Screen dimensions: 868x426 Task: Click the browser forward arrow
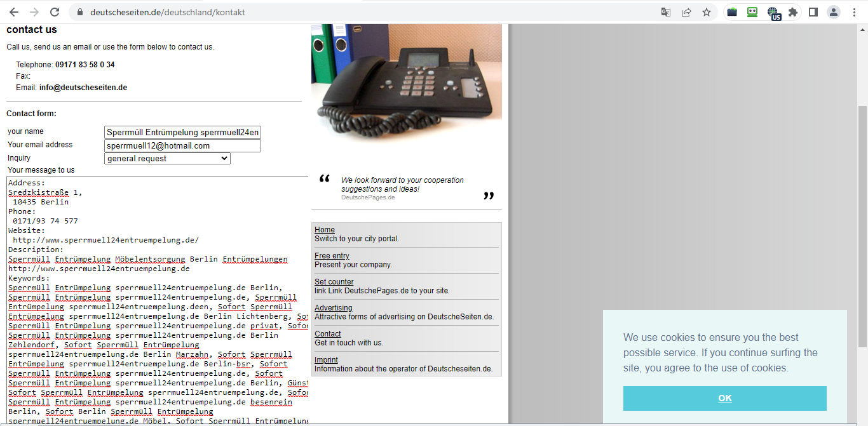tap(34, 12)
